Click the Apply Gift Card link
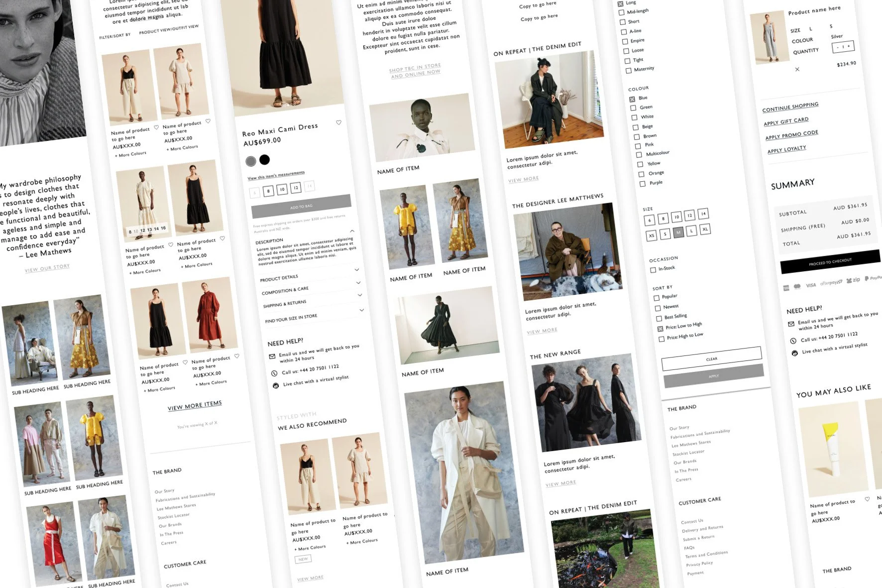 coord(786,121)
